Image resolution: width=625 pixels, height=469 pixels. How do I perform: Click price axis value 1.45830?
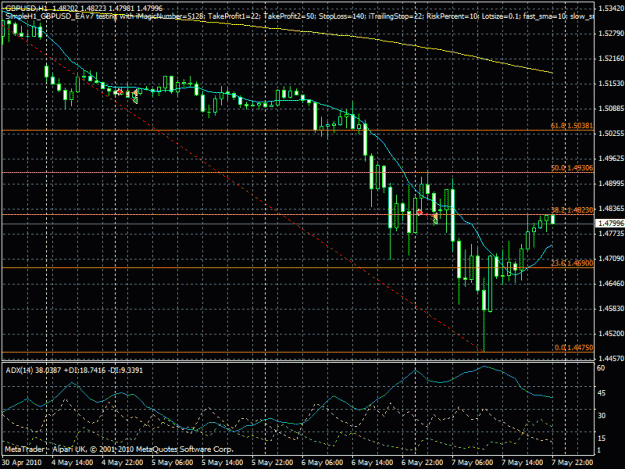coord(611,309)
